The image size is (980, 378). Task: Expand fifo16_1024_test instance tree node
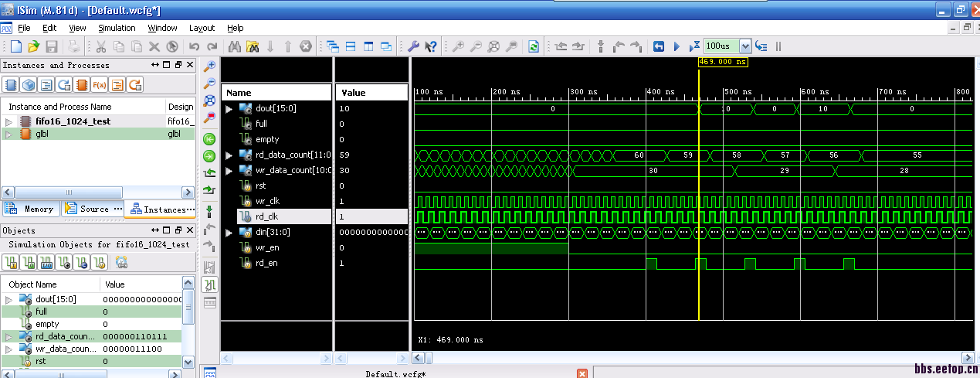[x=9, y=122]
